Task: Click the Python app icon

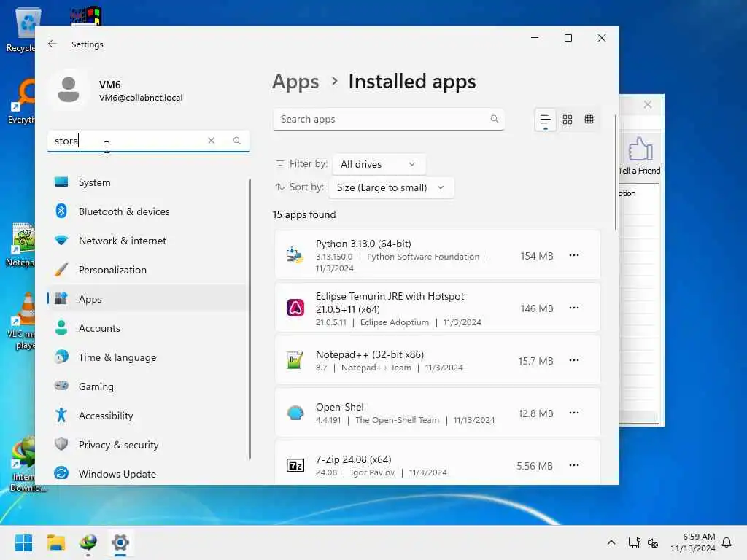Action: point(295,255)
